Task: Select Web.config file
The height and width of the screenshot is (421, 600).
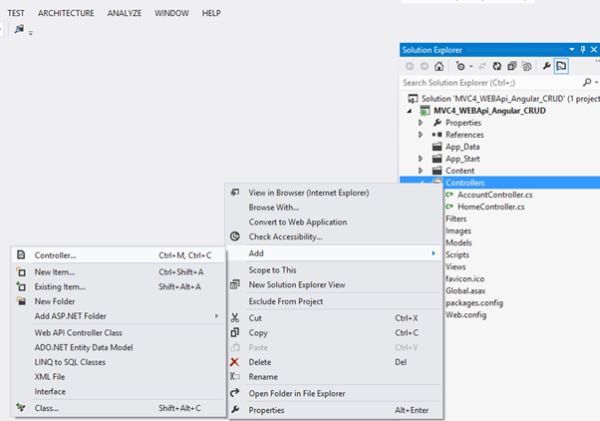Action: pos(466,315)
